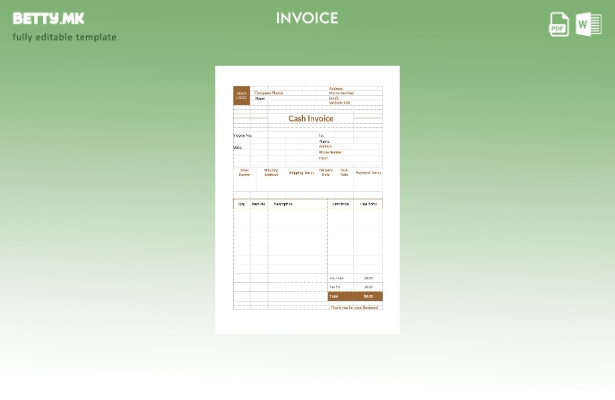Click the Company Name field

point(269,93)
